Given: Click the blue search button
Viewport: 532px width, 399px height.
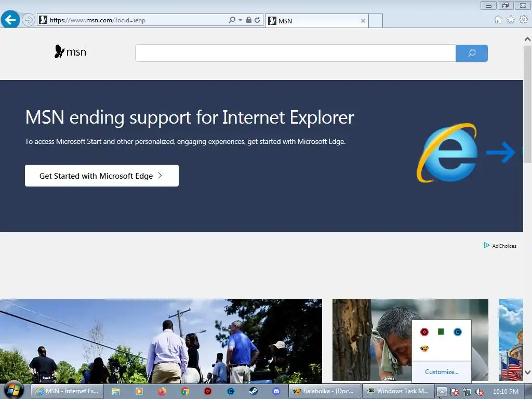Looking at the screenshot, I should [x=472, y=54].
